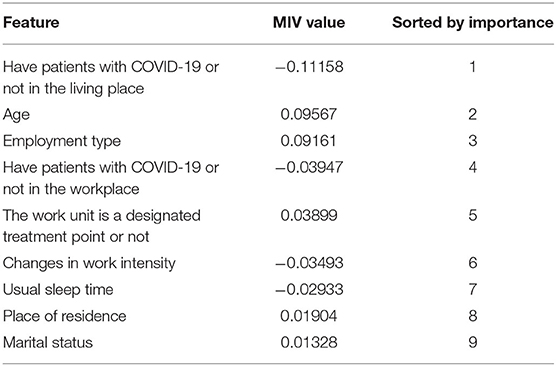
Task: Click the MIV value −0.02933
Action: pyautogui.click(x=309, y=289)
